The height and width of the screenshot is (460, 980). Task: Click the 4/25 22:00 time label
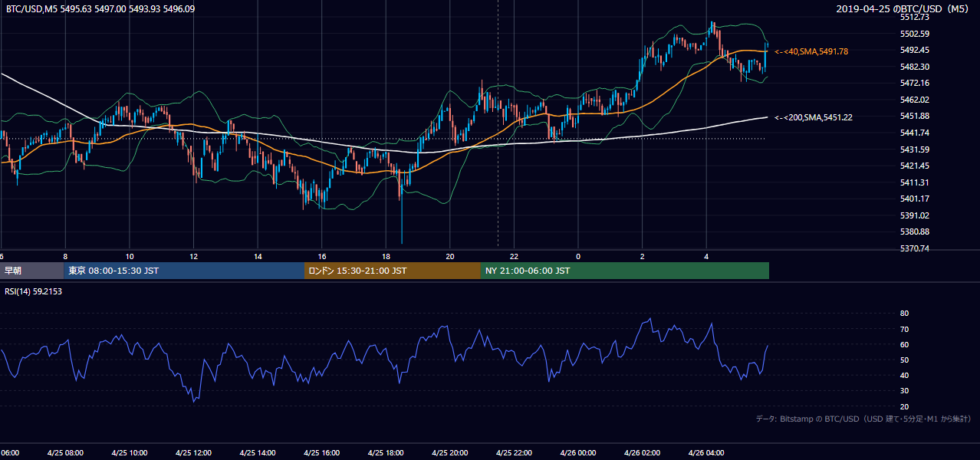pyautogui.click(x=513, y=453)
